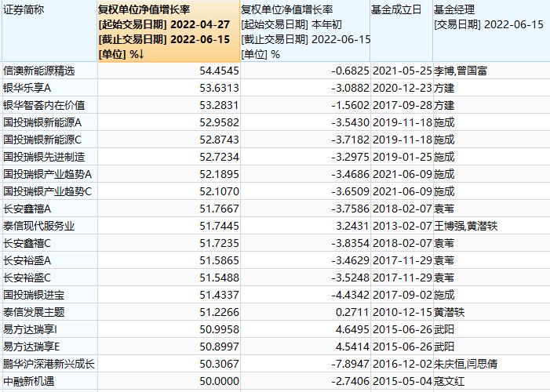The width and height of the screenshot is (550, 392).
Task: Select fund name 长安鑫禧A
Action: tap(27, 209)
